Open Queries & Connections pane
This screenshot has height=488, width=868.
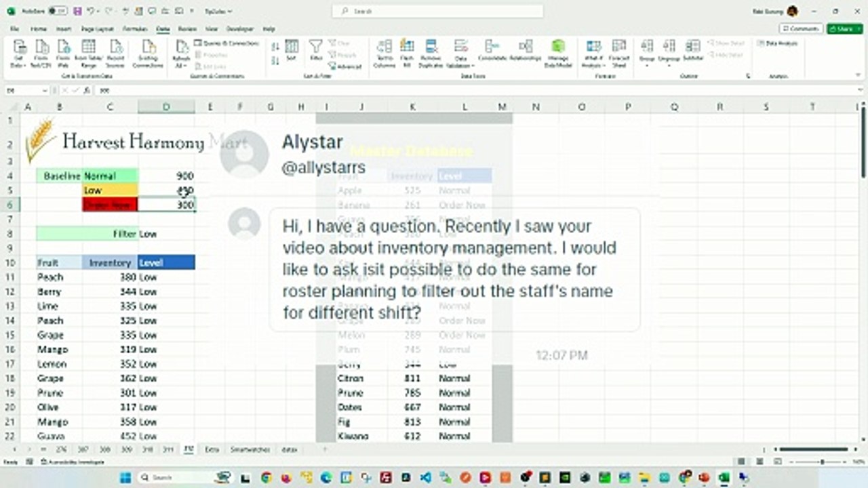coord(227,43)
